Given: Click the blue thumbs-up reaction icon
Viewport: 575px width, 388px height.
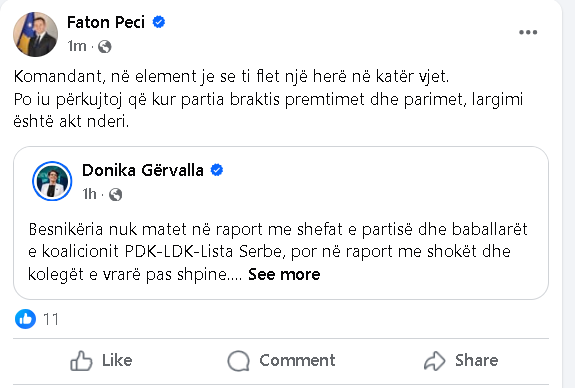Looking at the screenshot, I should 25,319.
